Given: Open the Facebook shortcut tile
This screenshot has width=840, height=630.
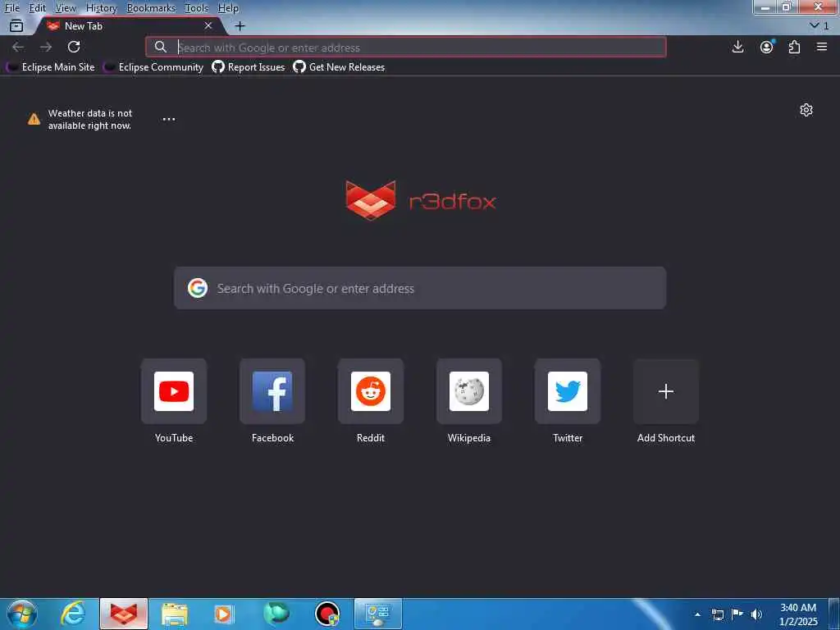Looking at the screenshot, I should point(272,391).
